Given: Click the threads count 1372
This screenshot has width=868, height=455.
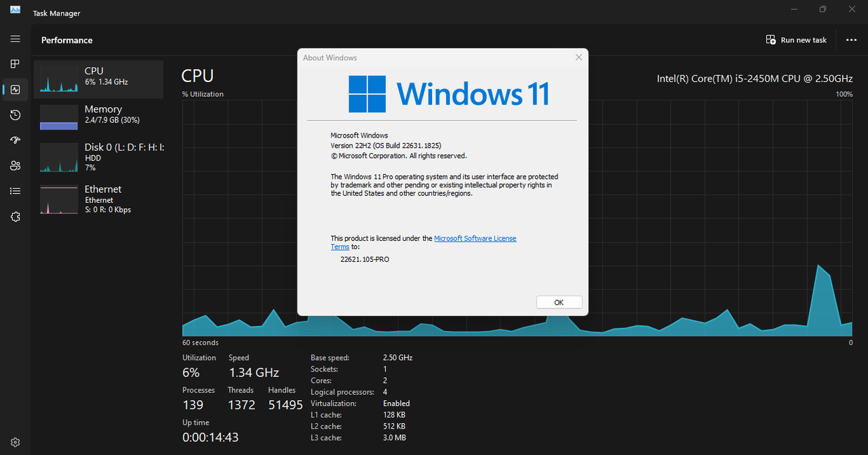Looking at the screenshot, I should [241, 405].
